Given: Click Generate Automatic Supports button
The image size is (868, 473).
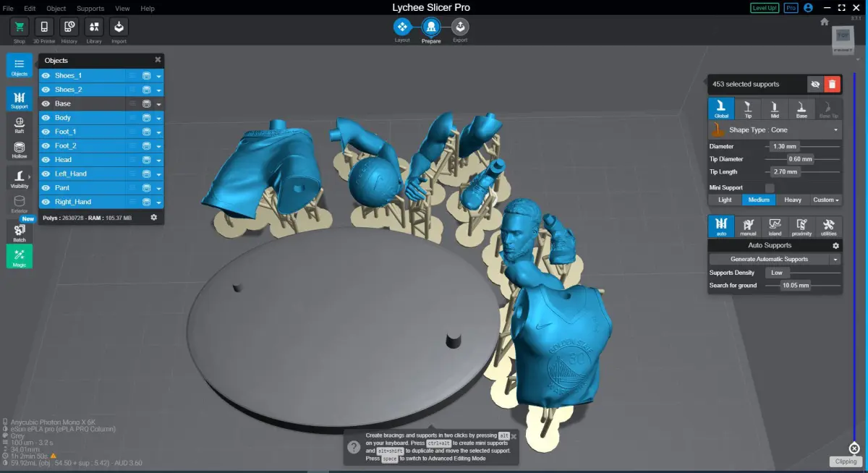Looking at the screenshot, I should (770, 259).
